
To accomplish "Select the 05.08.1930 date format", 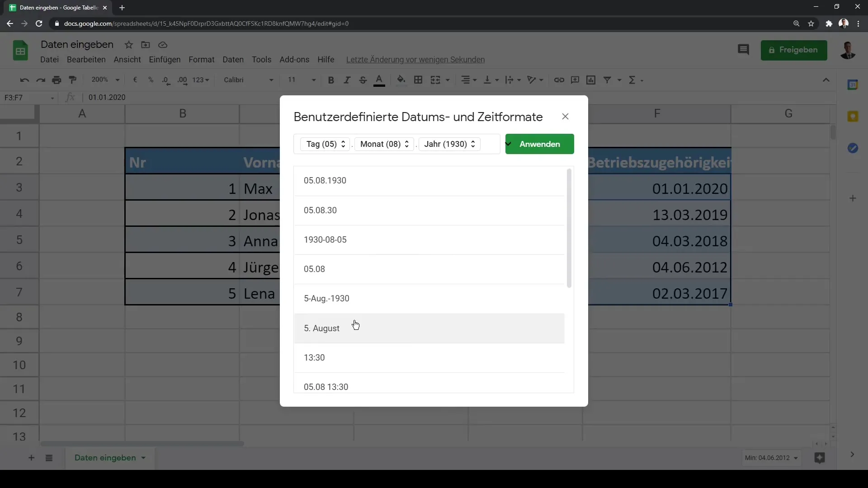I will tap(429, 181).
